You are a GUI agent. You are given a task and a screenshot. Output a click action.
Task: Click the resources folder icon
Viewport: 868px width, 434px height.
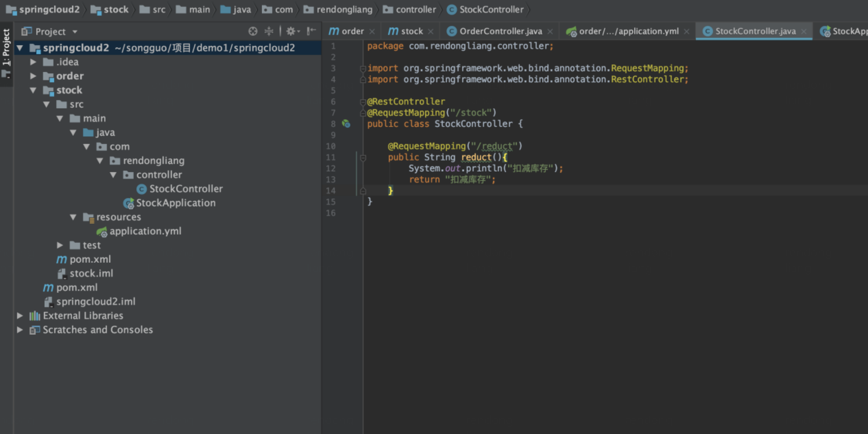click(x=88, y=217)
